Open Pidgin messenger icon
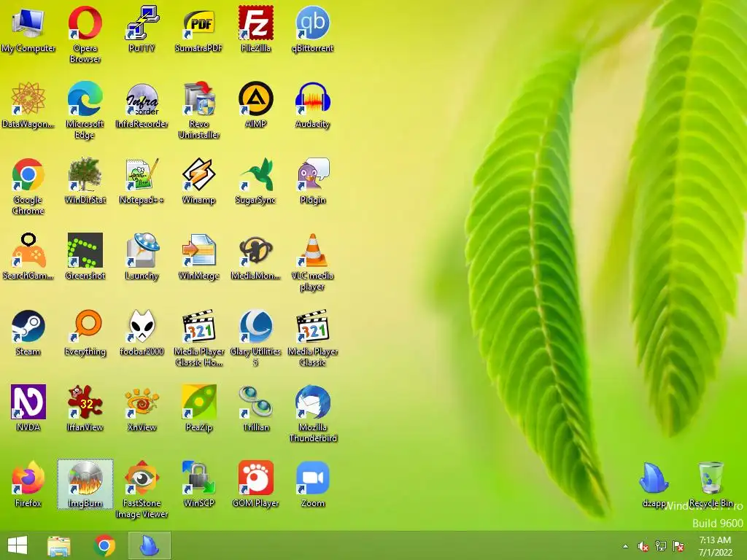 [x=312, y=181]
